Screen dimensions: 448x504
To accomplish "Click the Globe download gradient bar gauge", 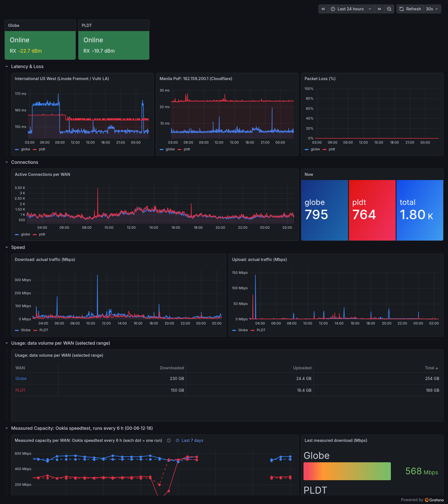I will coord(347,471).
